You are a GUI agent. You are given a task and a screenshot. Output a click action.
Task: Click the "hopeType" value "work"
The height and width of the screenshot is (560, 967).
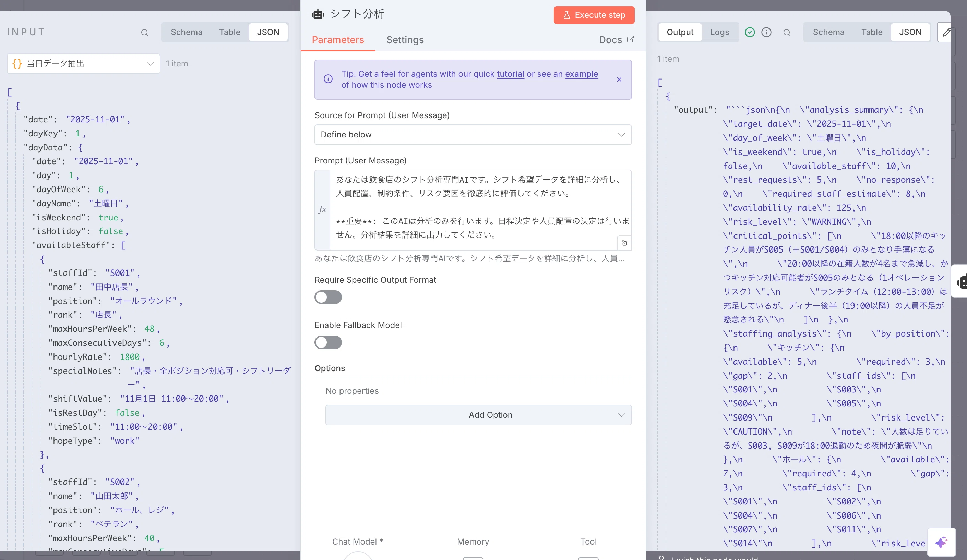[125, 441]
